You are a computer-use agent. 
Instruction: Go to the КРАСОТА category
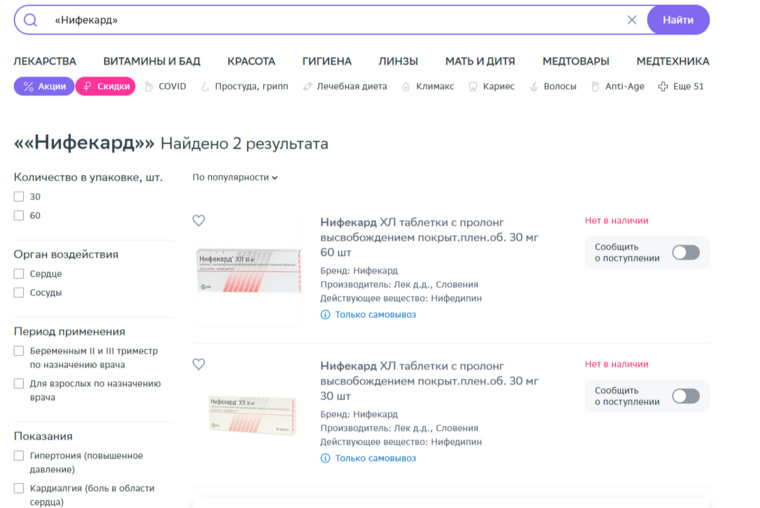tap(251, 61)
